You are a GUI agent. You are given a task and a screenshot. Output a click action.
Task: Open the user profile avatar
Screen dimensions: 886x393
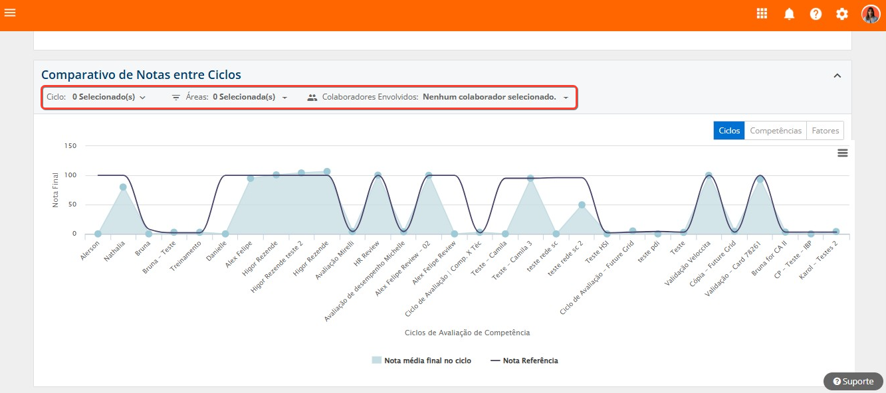pyautogui.click(x=870, y=14)
